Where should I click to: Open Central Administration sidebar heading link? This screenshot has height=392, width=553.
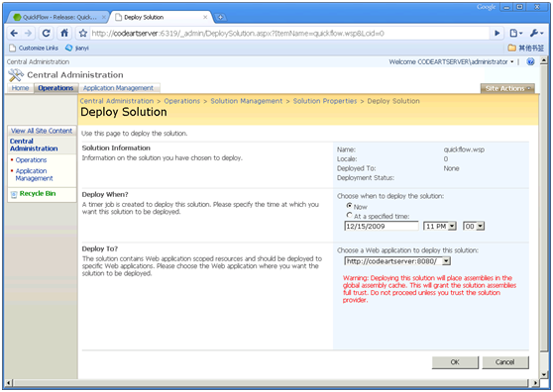(34, 145)
